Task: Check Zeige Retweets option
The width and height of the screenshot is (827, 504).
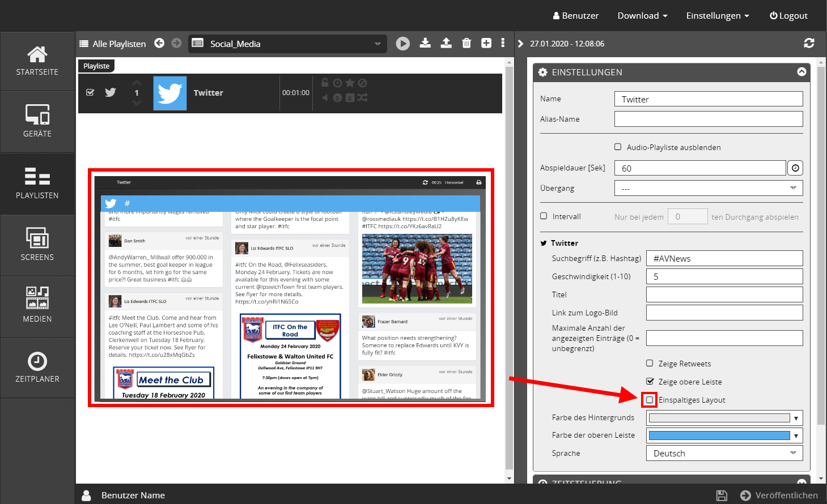Action: [650, 363]
